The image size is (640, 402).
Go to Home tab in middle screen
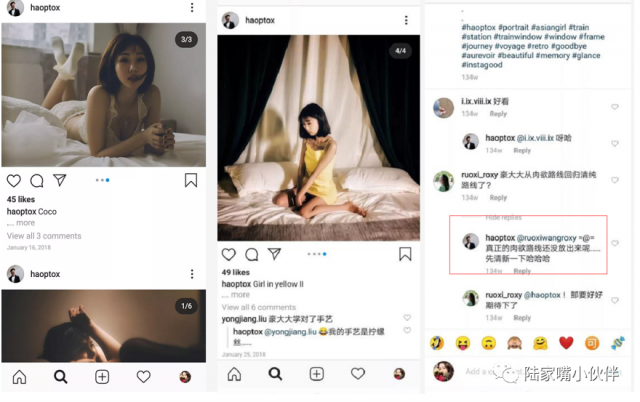pos(234,374)
